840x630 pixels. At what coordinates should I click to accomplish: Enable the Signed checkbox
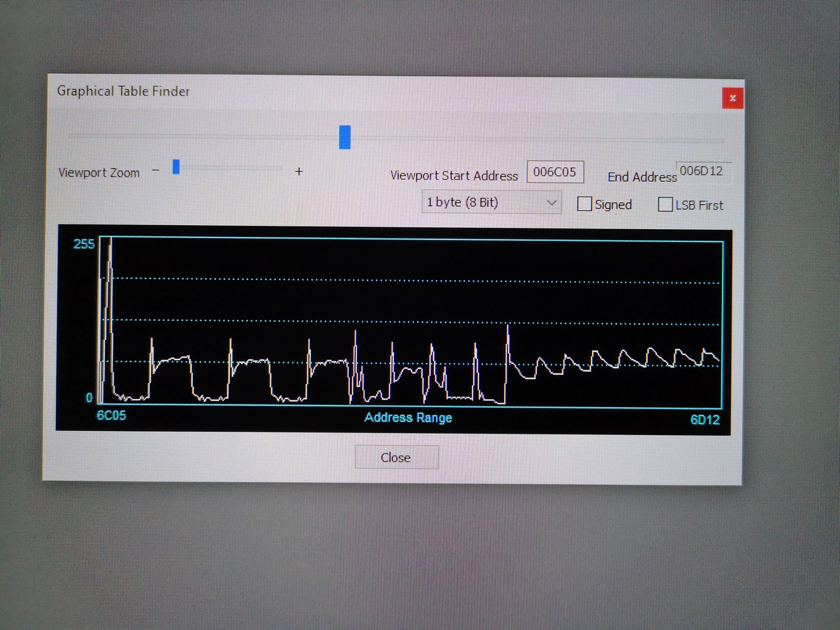584,204
